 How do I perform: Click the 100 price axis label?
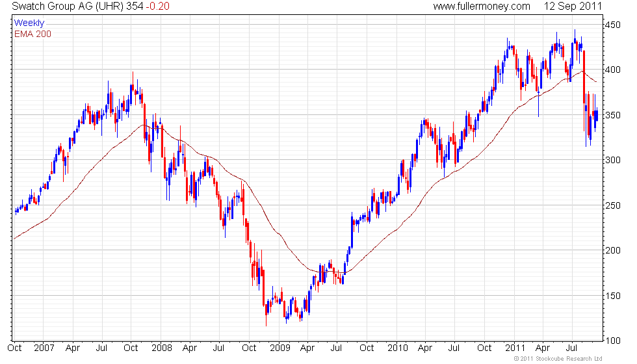pos(612,341)
